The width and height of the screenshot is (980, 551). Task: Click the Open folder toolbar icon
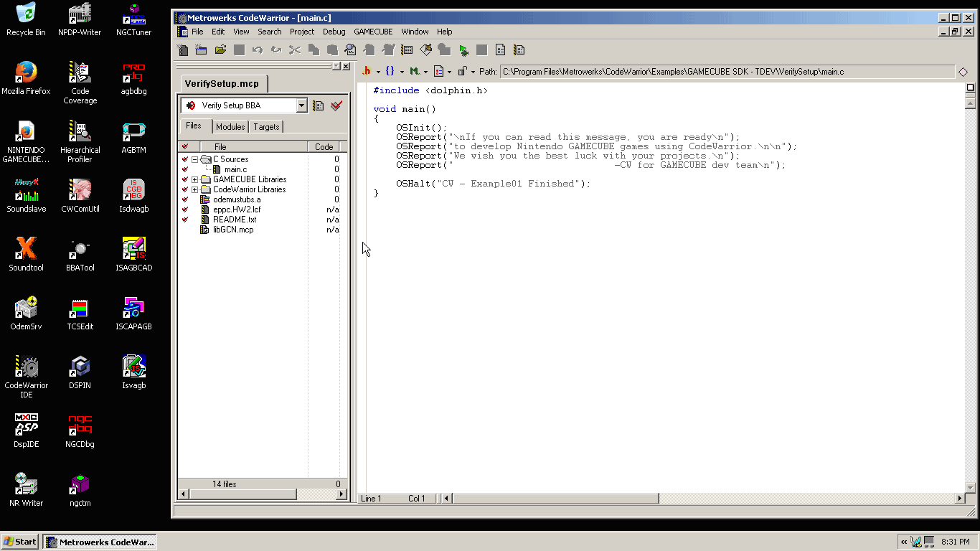[x=220, y=50]
